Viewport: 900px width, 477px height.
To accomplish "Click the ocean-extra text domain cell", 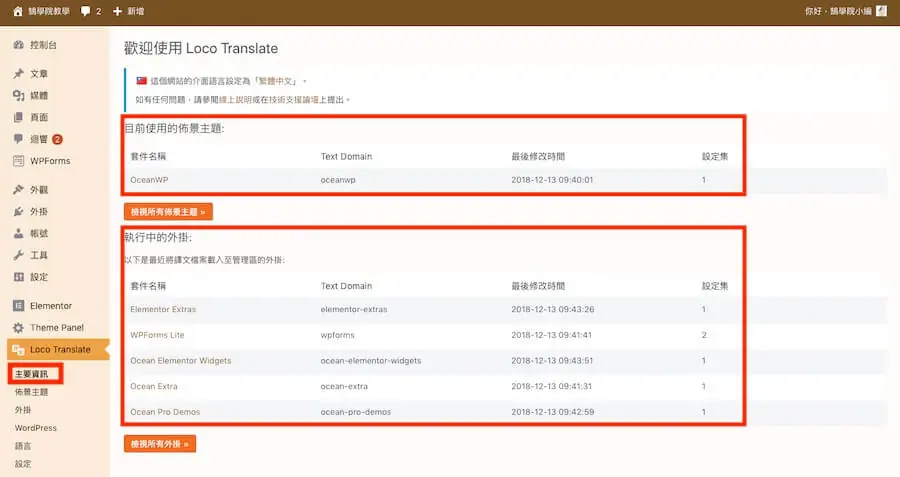I will [344, 386].
